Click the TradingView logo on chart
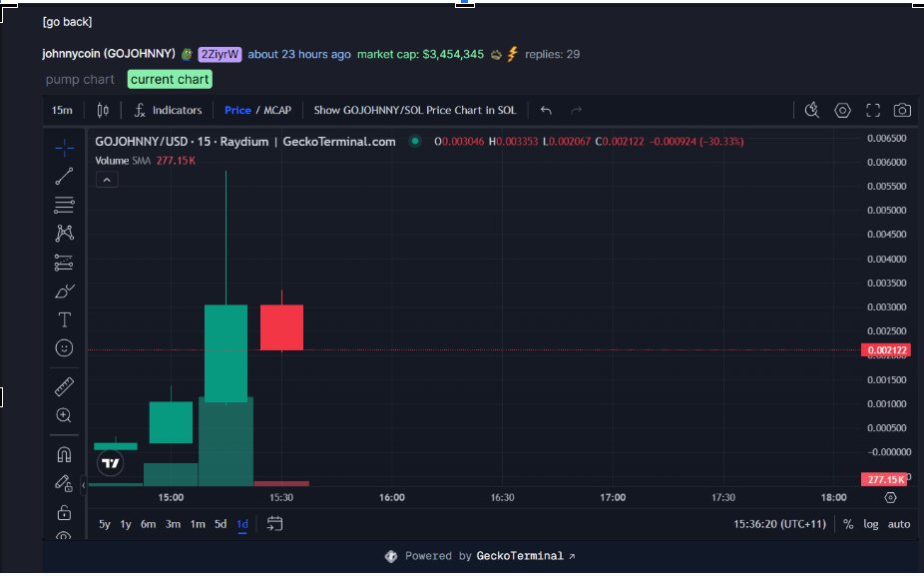 110,463
